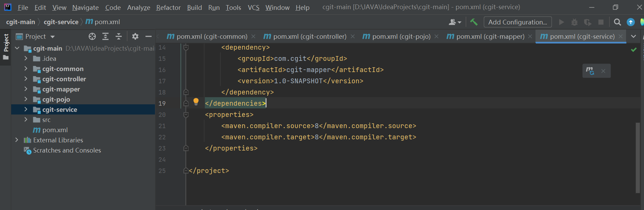Toggle fold marker beside the properties tag
The height and width of the screenshot is (210, 644).
point(186,115)
